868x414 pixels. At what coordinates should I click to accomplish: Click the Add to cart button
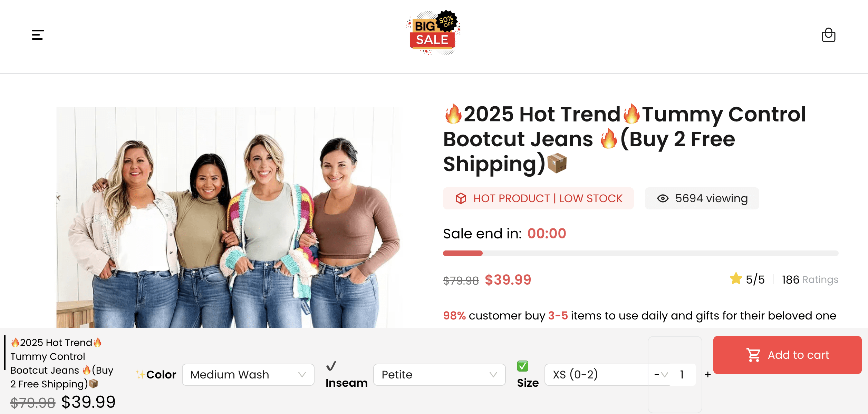(x=787, y=355)
